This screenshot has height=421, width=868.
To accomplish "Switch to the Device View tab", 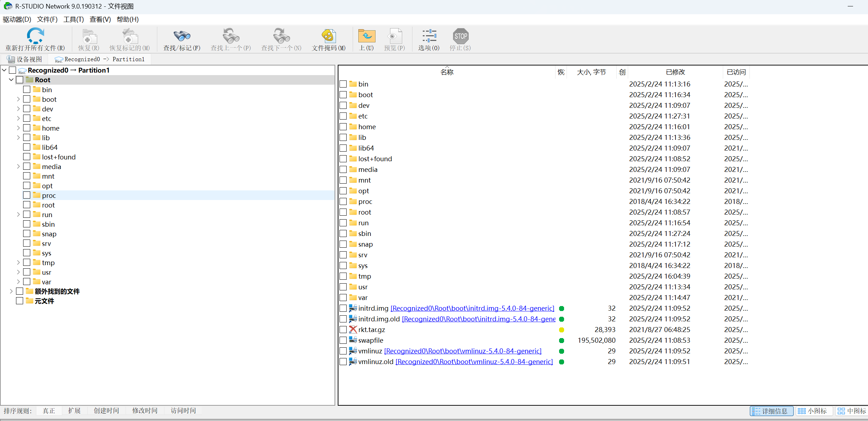I will (x=25, y=59).
